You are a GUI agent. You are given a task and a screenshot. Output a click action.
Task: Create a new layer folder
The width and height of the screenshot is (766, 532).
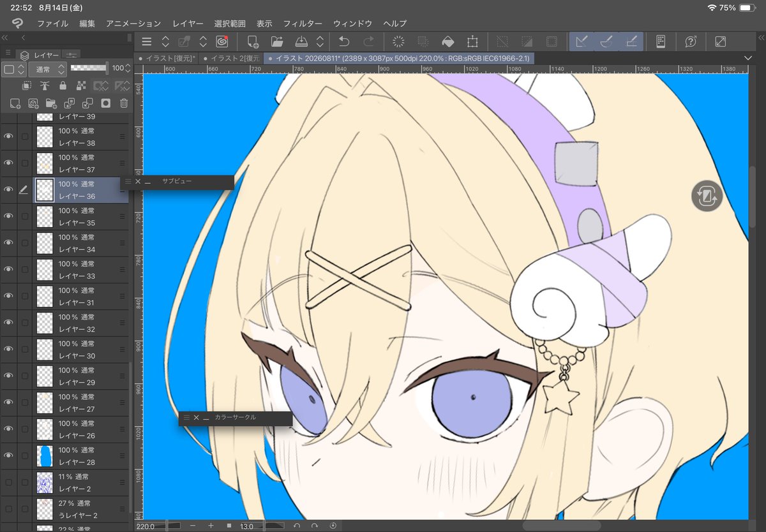(x=52, y=103)
